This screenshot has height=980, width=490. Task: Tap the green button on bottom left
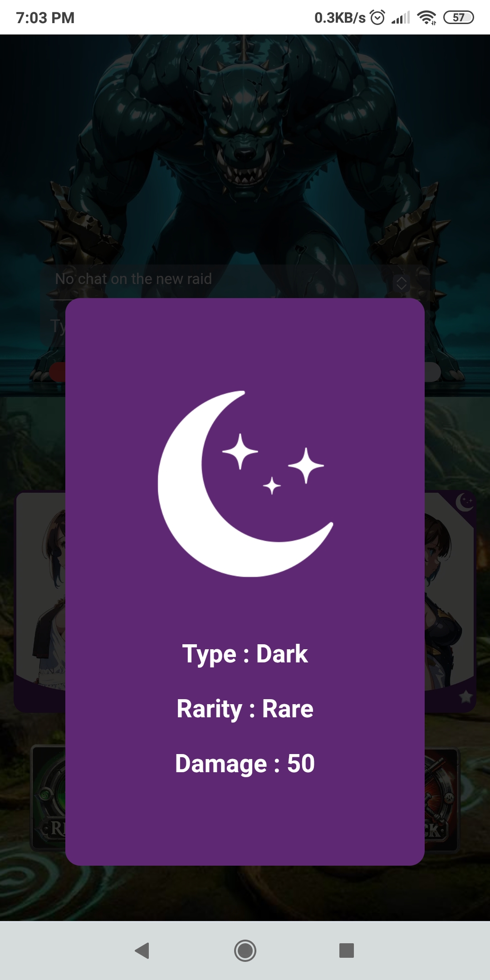(x=49, y=798)
